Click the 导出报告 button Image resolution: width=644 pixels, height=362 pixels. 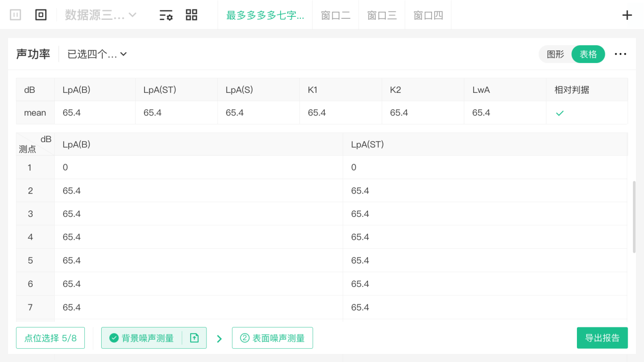pos(602,338)
